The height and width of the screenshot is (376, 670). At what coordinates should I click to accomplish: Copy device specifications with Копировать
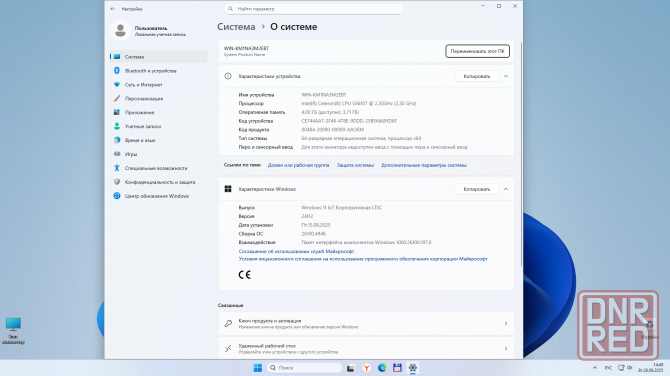pos(476,76)
